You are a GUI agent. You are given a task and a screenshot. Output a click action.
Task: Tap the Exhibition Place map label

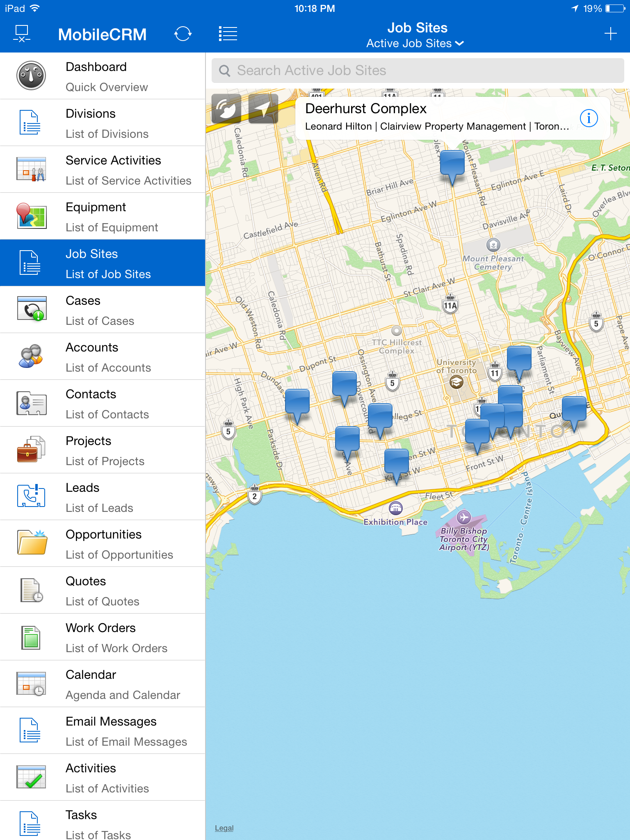point(395,522)
